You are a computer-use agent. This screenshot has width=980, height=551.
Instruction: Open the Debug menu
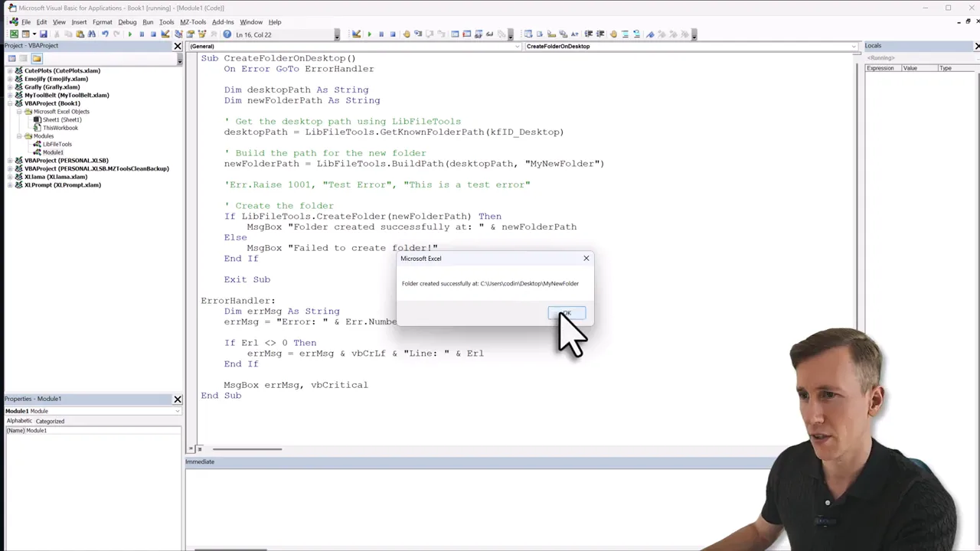coord(127,21)
